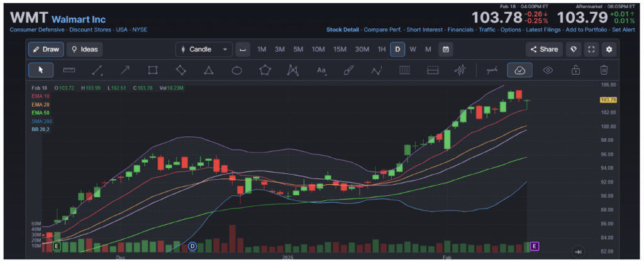Click Add to Portfolio
Viewport: 644px width, 265px height.
tap(587, 30)
